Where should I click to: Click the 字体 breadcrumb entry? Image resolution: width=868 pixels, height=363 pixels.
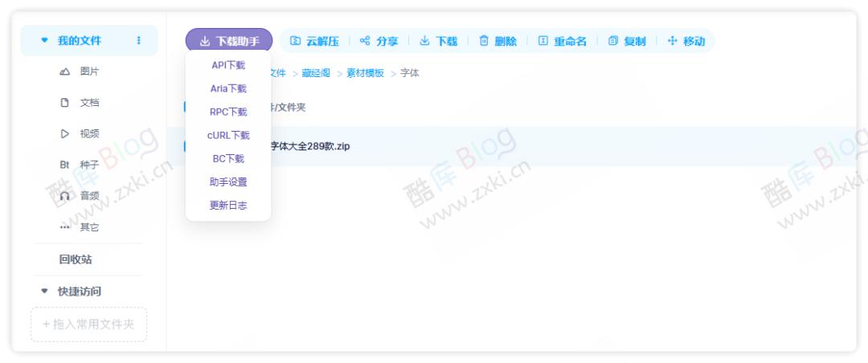410,73
